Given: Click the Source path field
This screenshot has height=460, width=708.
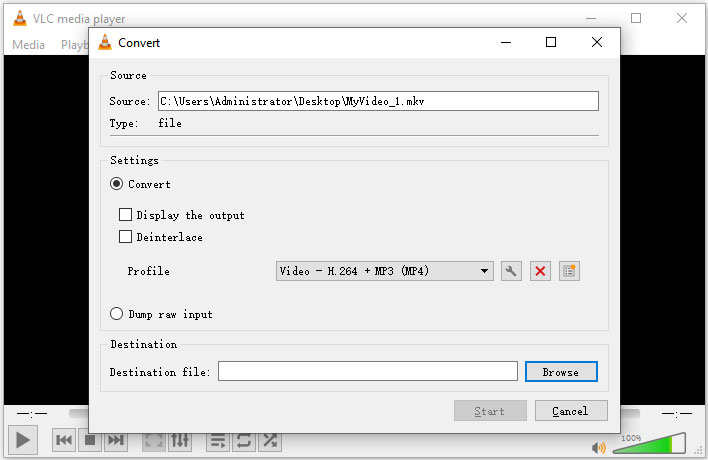Looking at the screenshot, I should click(x=378, y=101).
